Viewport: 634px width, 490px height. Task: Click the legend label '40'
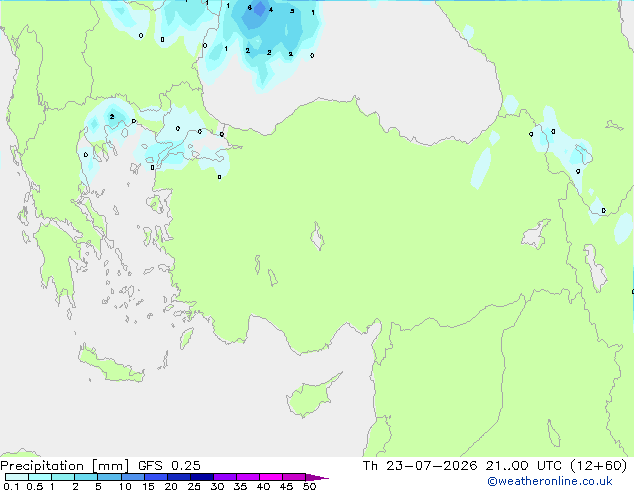point(263,486)
